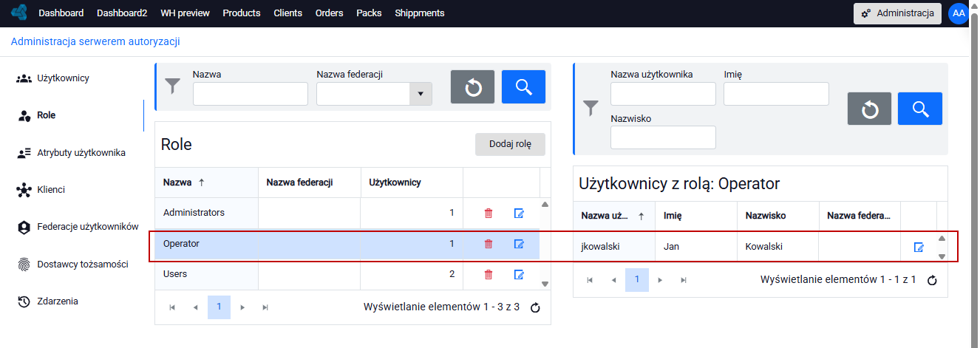
Task: Open Shippments in the top navigation
Action: [x=420, y=13]
